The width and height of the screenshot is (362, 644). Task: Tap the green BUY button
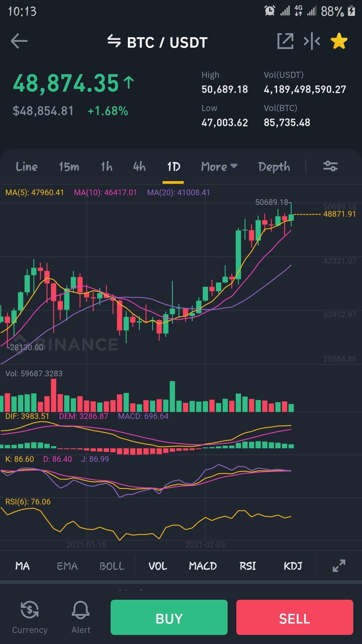pyautogui.click(x=169, y=617)
